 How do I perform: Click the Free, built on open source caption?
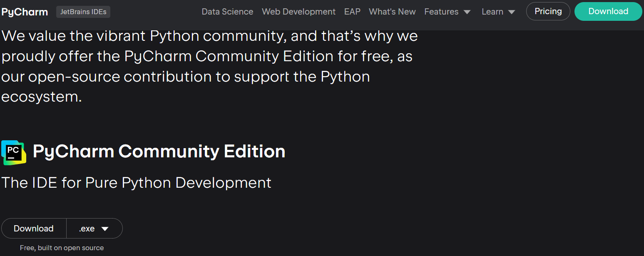[62, 248]
